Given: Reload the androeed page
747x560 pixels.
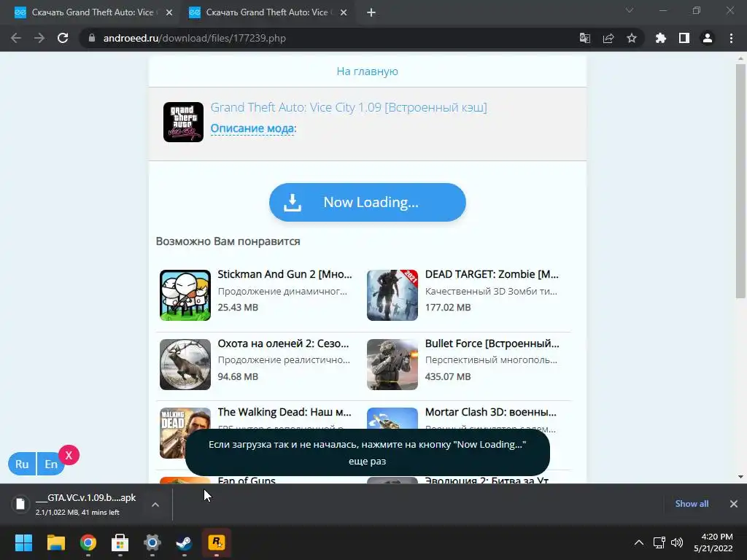Looking at the screenshot, I should pyautogui.click(x=63, y=38).
